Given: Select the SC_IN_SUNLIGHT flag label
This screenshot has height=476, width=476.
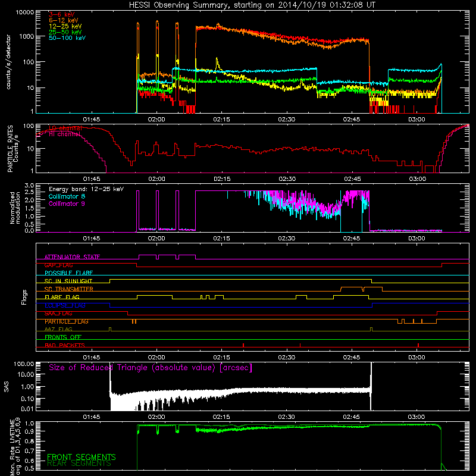Looking at the screenshot, I should click(68, 281).
